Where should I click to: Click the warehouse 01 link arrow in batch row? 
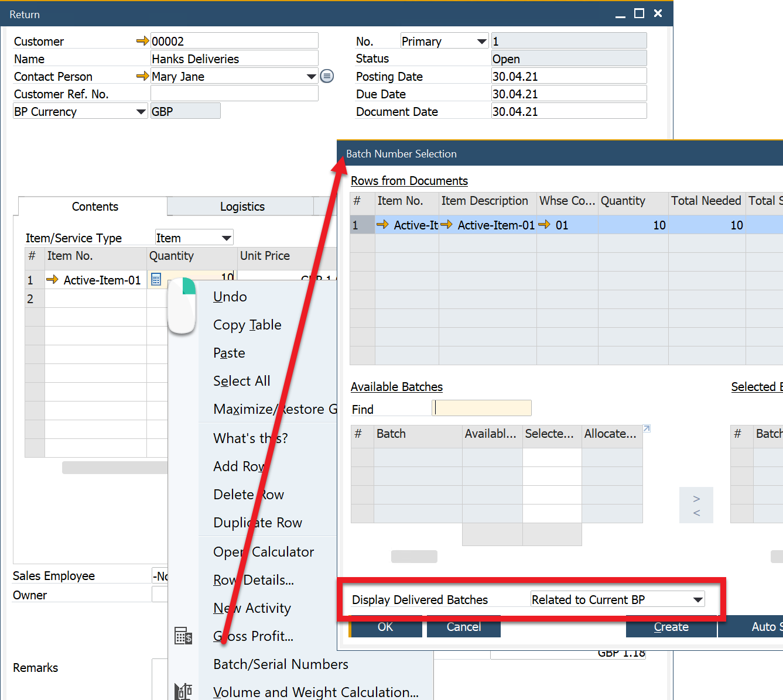click(x=544, y=225)
